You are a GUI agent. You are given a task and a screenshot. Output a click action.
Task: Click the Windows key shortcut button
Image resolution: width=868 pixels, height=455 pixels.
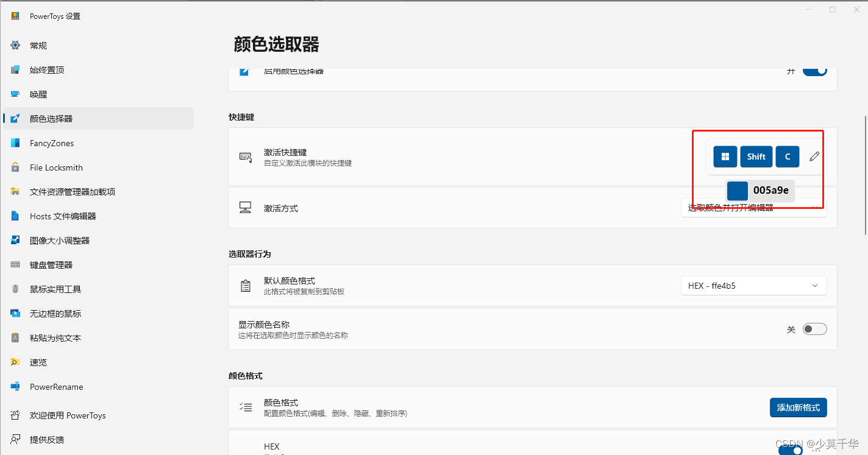point(725,157)
